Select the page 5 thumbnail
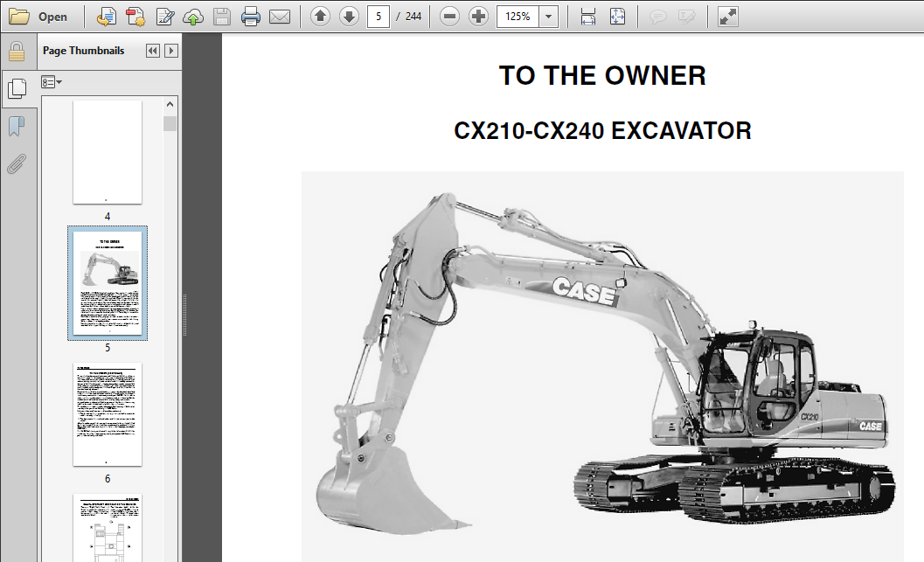 108,283
